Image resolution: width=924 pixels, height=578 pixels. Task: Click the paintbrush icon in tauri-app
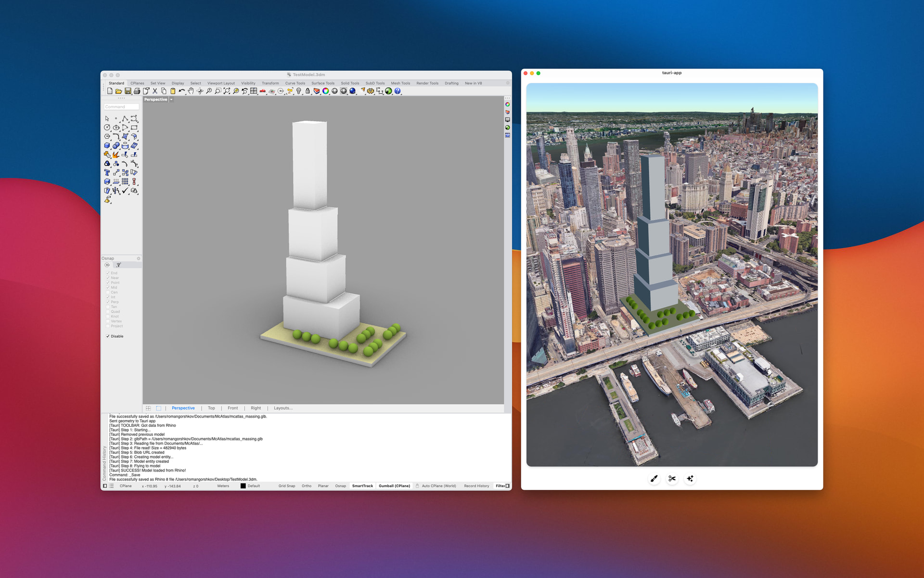click(x=654, y=478)
